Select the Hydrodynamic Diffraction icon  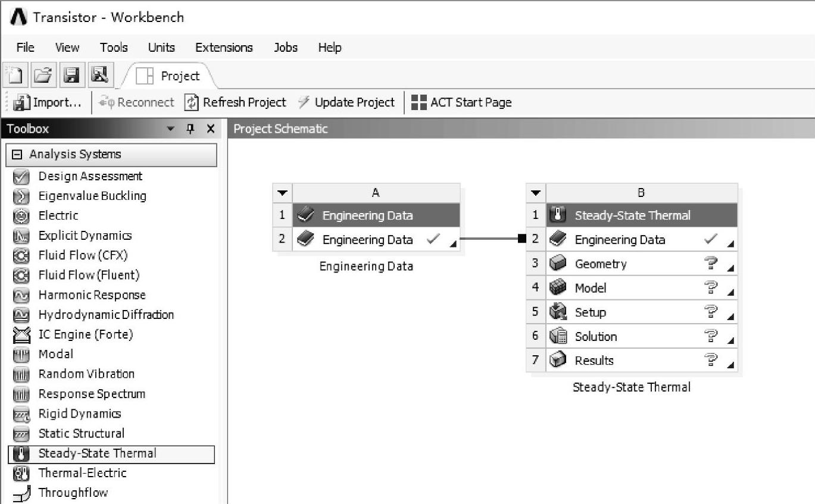pyautogui.click(x=21, y=315)
